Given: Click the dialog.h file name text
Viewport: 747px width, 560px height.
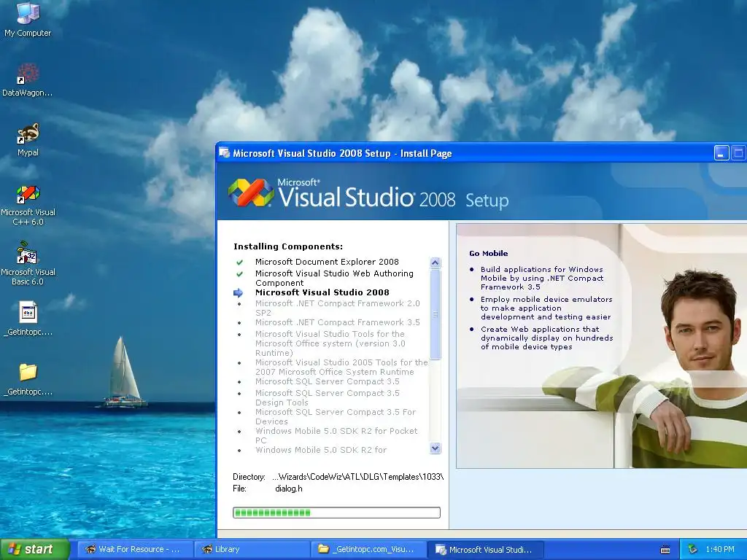Looking at the screenshot, I should [289, 489].
